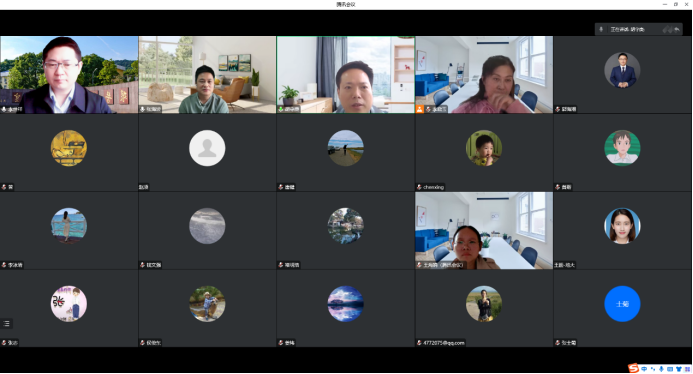Open the Sogou skin shirt icon
Viewport: 693px width, 374px height.
pyautogui.click(x=679, y=369)
